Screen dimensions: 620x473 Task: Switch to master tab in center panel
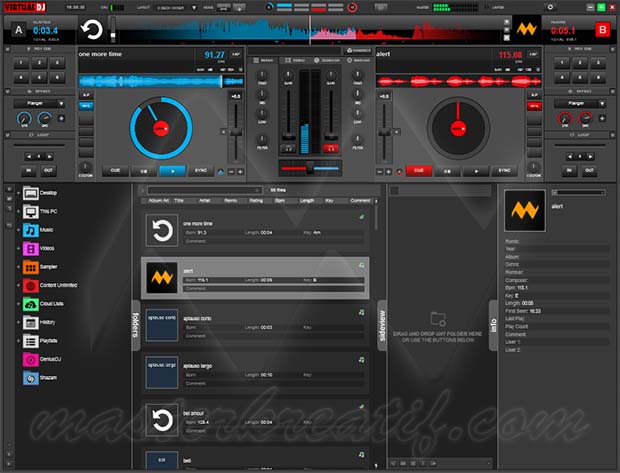(x=359, y=60)
